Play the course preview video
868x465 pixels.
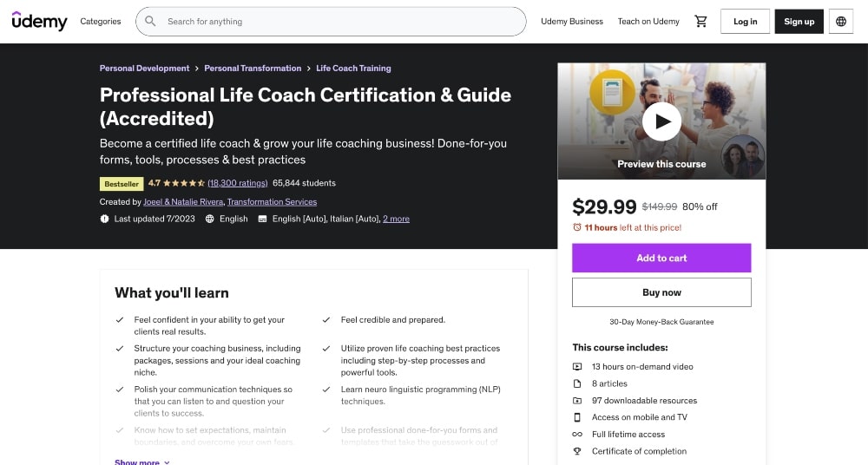[x=661, y=121]
